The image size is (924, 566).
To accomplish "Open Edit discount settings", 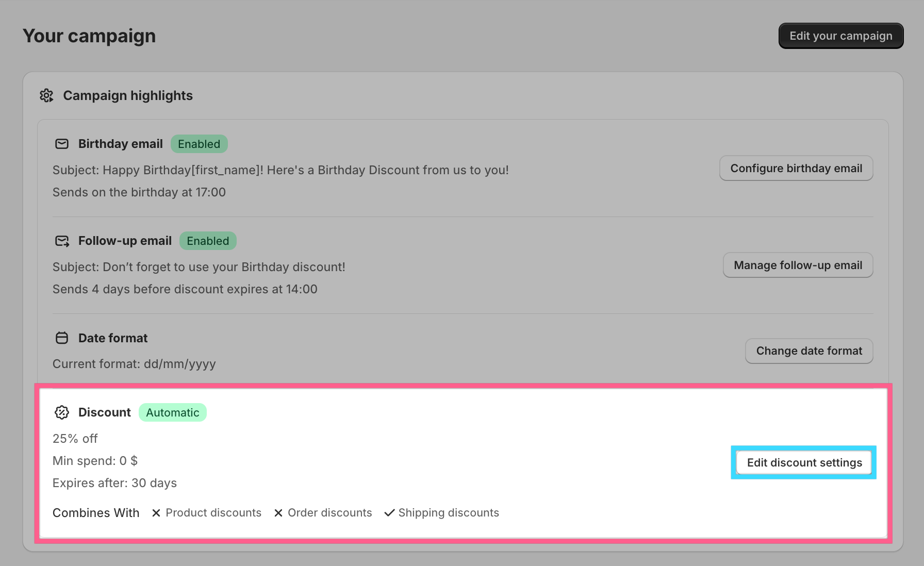I will click(x=804, y=462).
